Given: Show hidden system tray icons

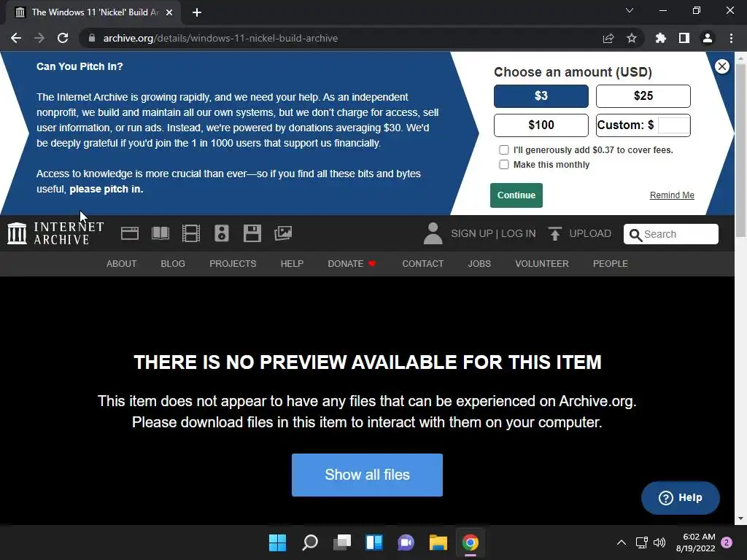Looking at the screenshot, I should coord(622,542).
